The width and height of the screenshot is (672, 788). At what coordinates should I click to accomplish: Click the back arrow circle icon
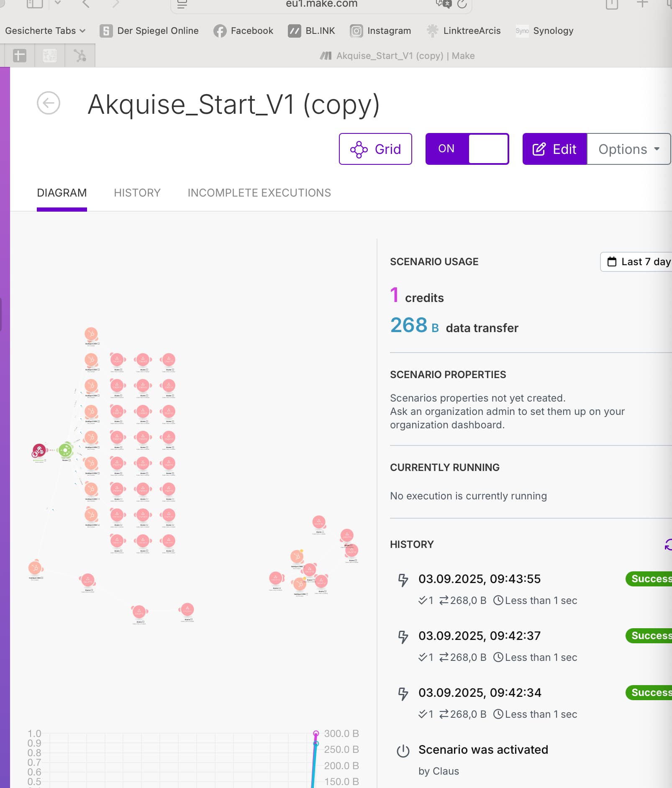coord(49,103)
